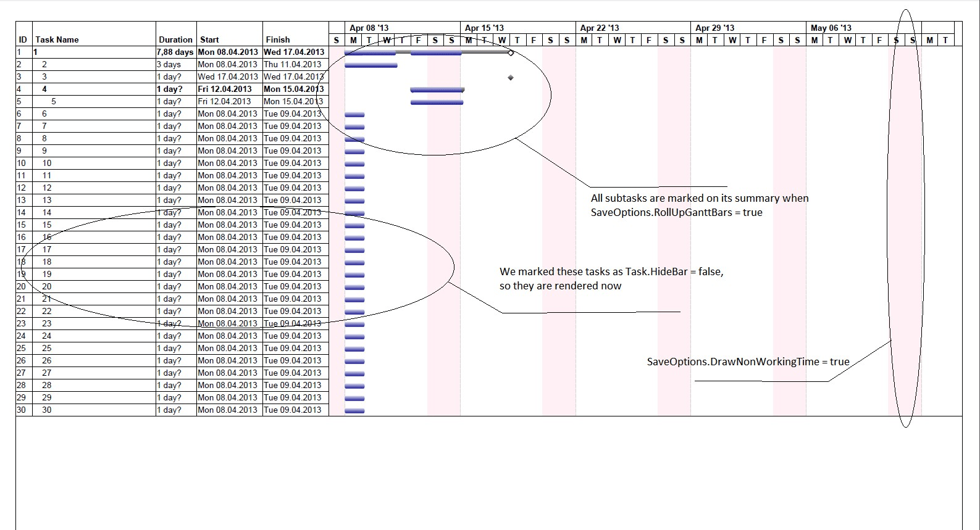The image size is (980, 530).
Task: Select the ID cell of row 9
Action: click(x=24, y=151)
